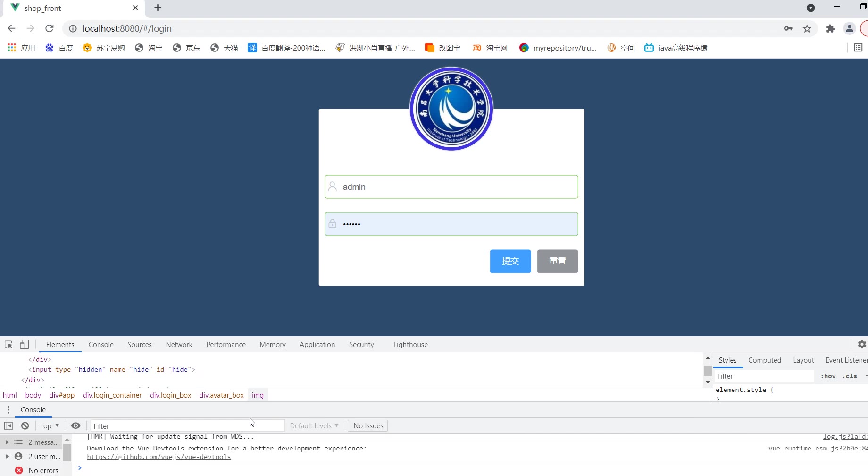Focus the password field
Image resolution: width=868 pixels, height=476 pixels.
tap(451, 224)
